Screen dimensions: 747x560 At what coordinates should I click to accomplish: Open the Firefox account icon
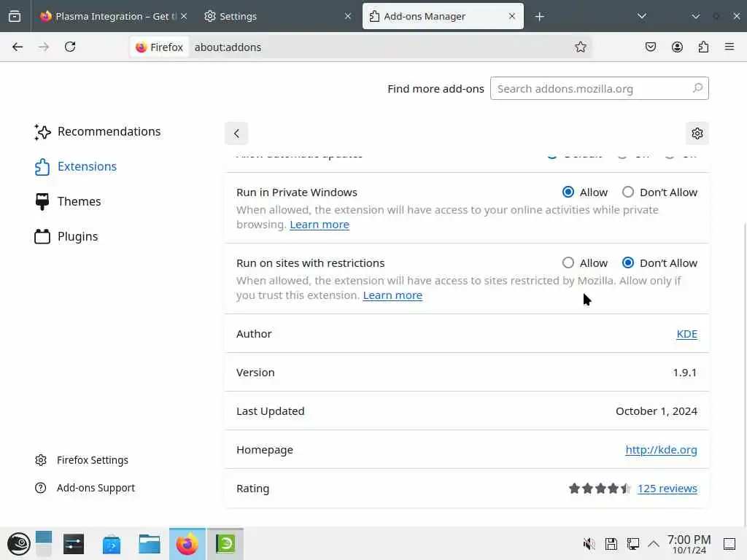(x=677, y=47)
